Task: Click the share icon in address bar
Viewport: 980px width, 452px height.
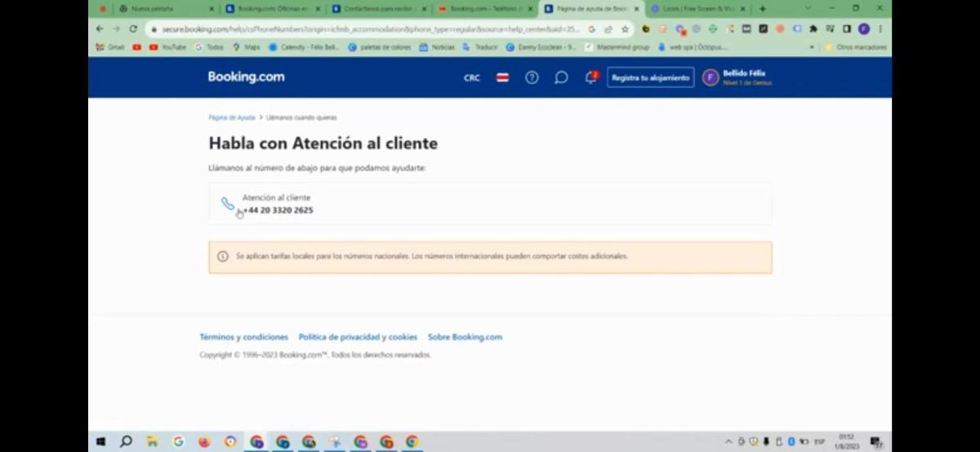Action: pos(608,29)
